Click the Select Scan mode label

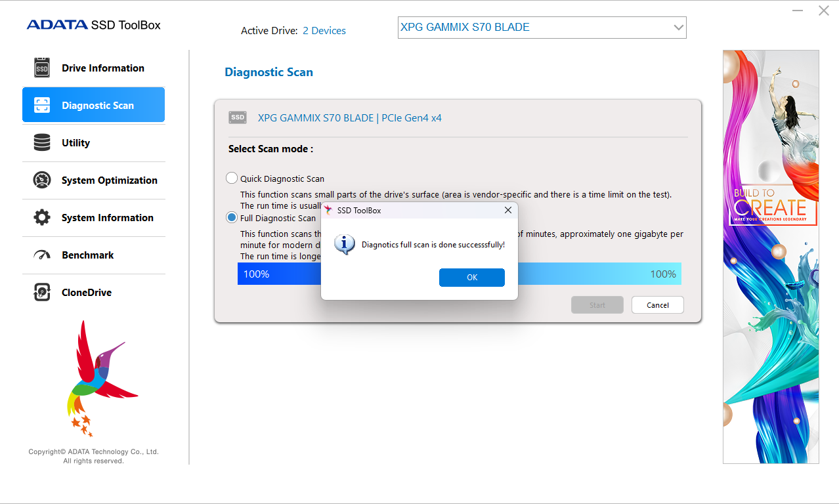coord(270,149)
